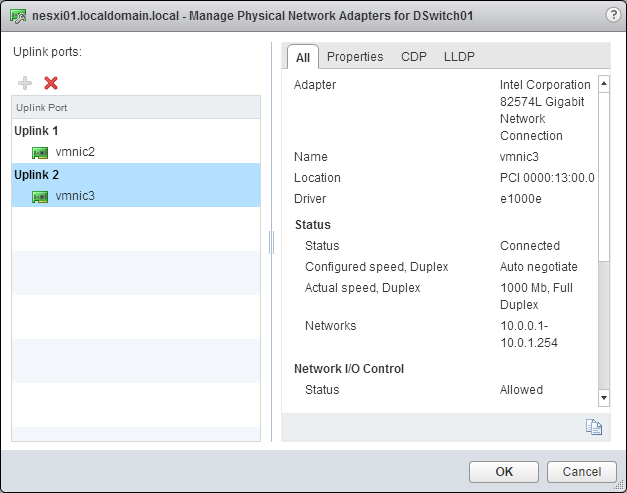Click the Intel Corporation adapter description

tap(545, 110)
